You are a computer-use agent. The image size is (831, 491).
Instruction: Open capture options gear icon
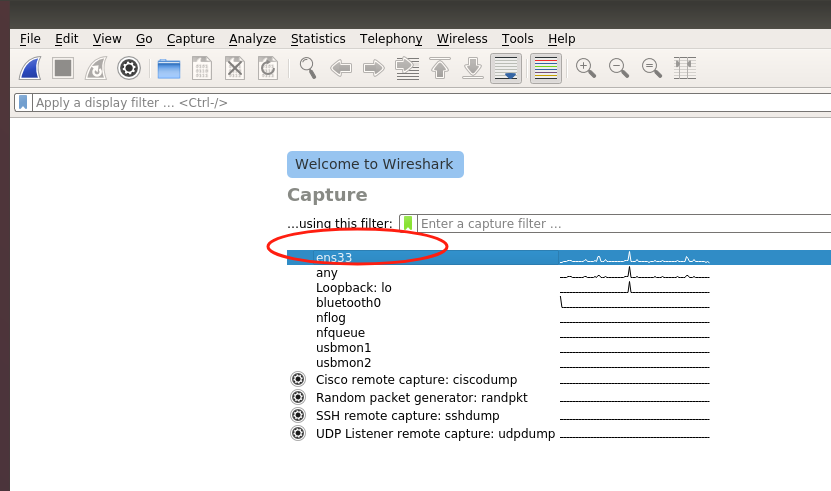[x=129, y=68]
